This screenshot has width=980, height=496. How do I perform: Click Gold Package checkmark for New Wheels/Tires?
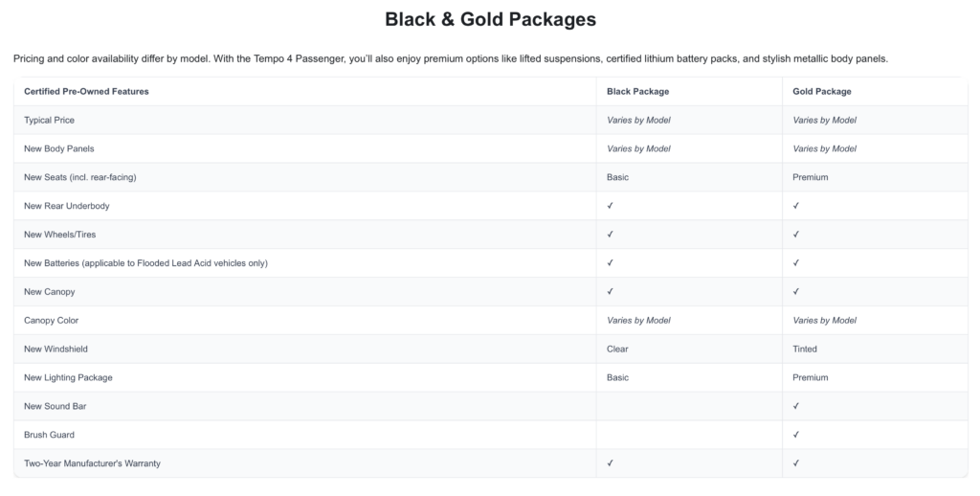(x=796, y=235)
